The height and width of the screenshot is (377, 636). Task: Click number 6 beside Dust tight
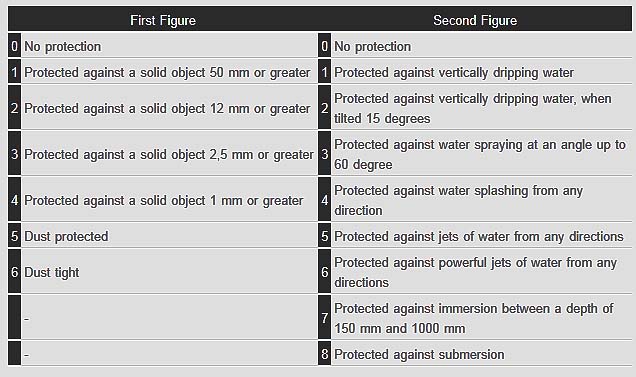point(15,272)
